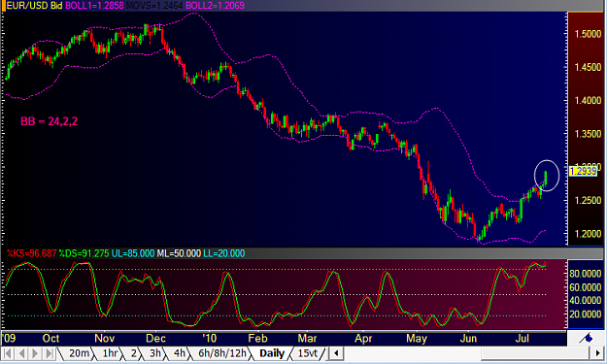Click the UL=85.000 label
The width and height of the screenshot is (607, 364).
click(133, 253)
